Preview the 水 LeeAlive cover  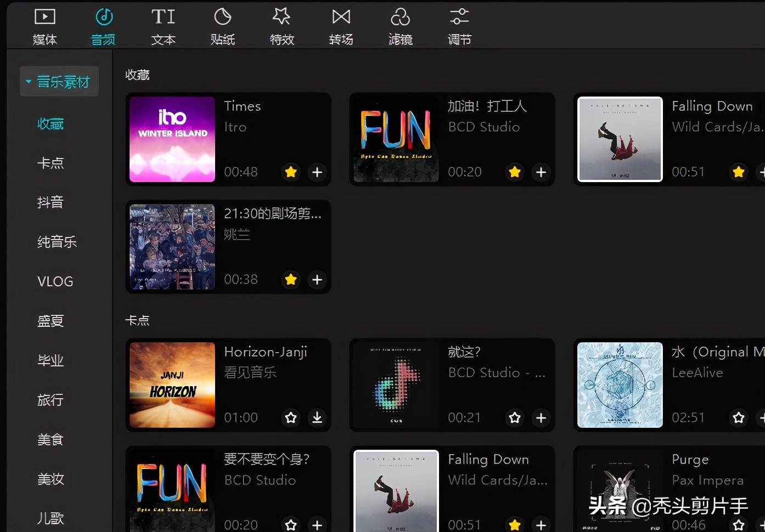tap(620, 385)
